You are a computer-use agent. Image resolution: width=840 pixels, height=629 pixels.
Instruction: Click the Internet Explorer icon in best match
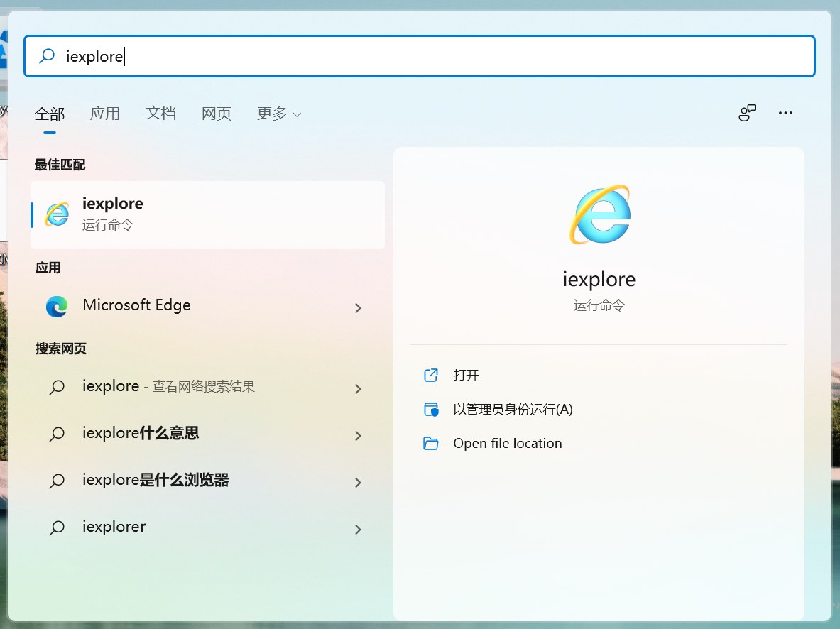pyautogui.click(x=58, y=214)
